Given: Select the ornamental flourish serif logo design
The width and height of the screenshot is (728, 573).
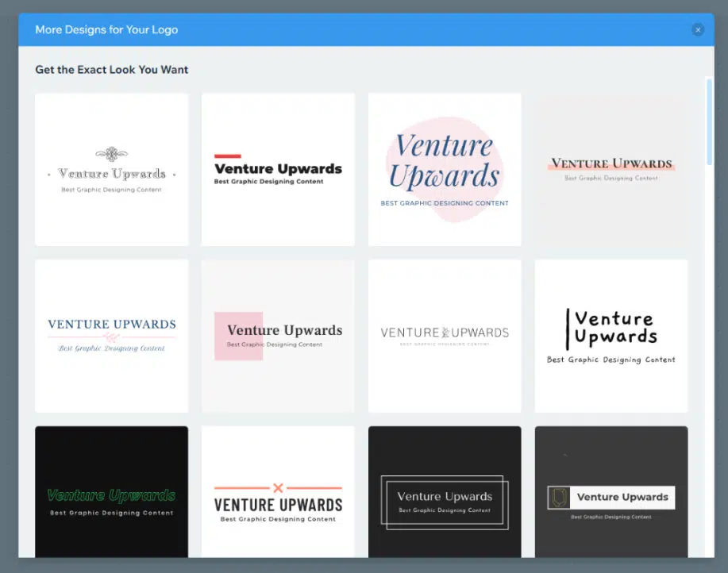Looking at the screenshot, I should tap(112, 170).
